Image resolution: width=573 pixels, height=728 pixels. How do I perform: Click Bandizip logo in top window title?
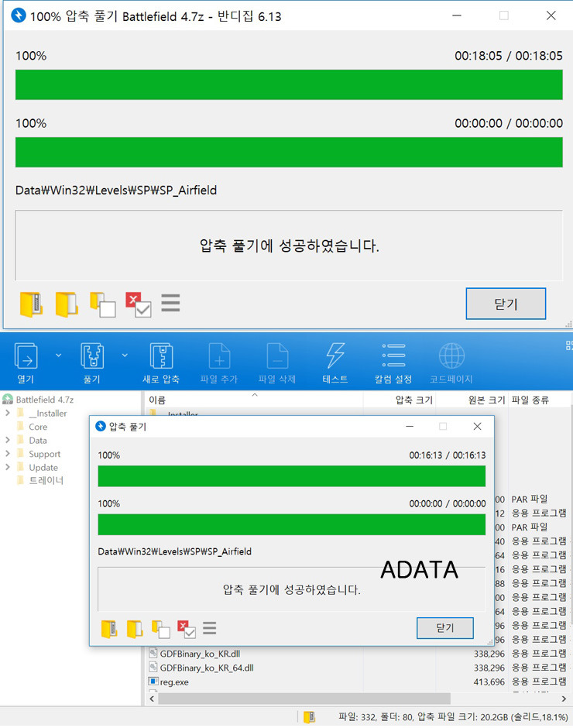(18, 15)
